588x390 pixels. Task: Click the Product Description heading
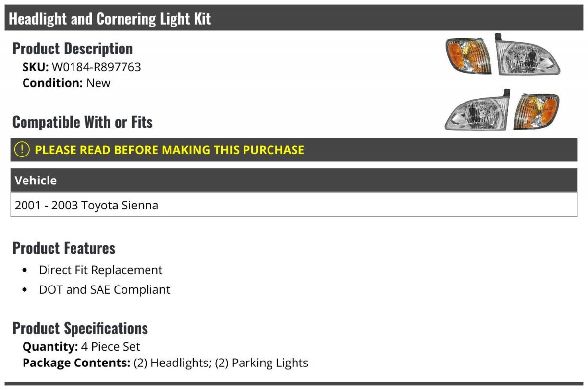[x=73, y=49]
